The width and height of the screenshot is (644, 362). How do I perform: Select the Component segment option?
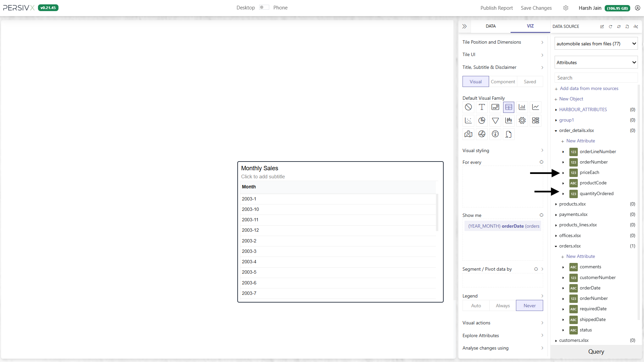[x=503, y=82]
